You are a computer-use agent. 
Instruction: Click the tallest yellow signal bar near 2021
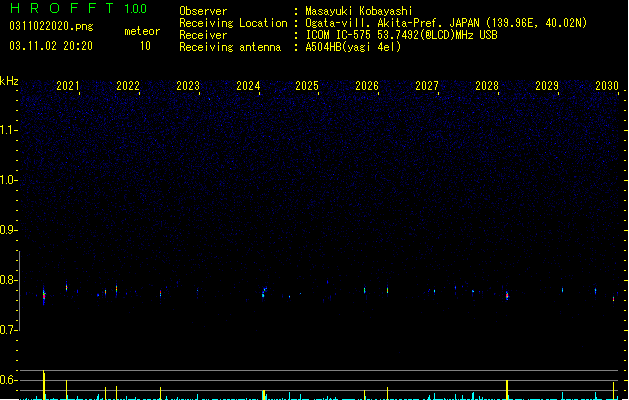click(x=44, y=385)
